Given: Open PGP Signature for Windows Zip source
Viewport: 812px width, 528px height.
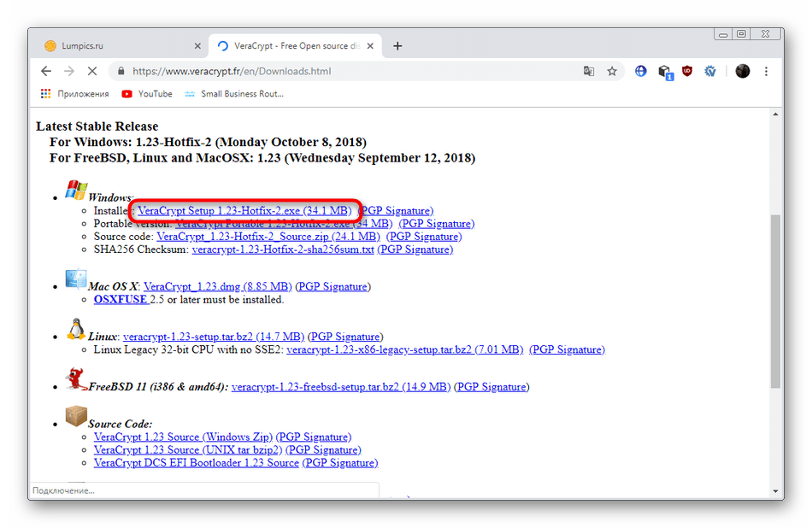Looking at the screenshot, I should coord(314,437).
